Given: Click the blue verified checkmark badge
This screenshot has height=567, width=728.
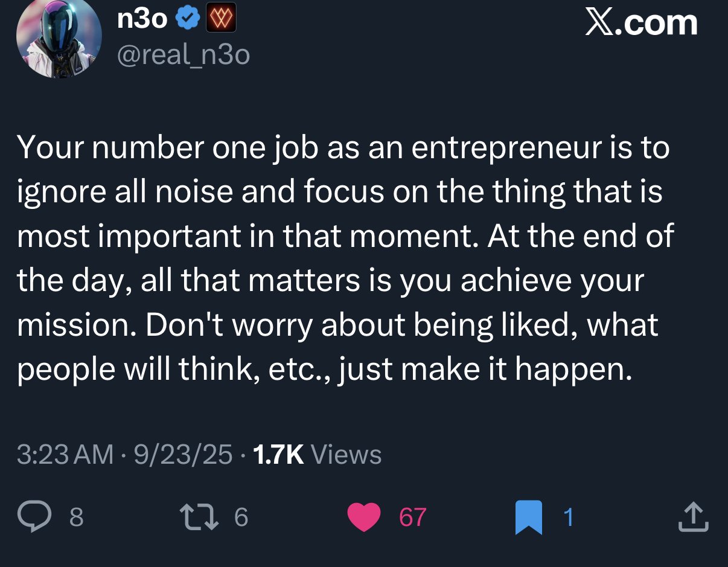Looking at the screenshot, I should 187,20.
